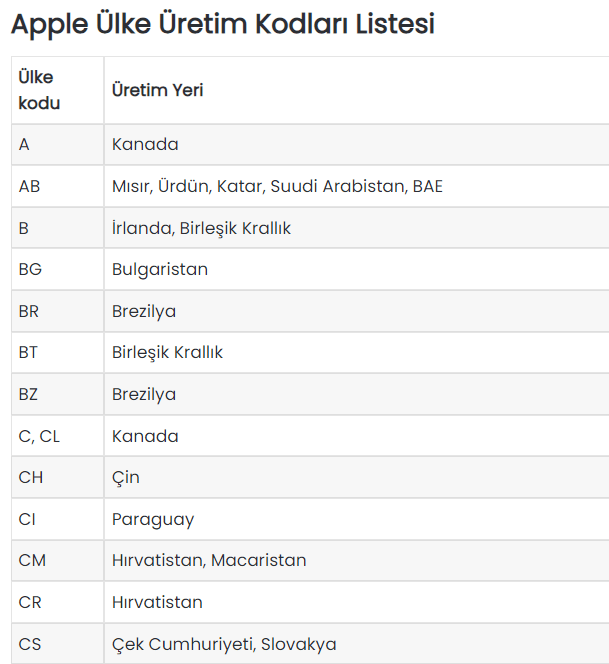Select the Hırvatistan, Macaristan cell
This screenshot has width=609, height=664.
(x=357, y=561)
